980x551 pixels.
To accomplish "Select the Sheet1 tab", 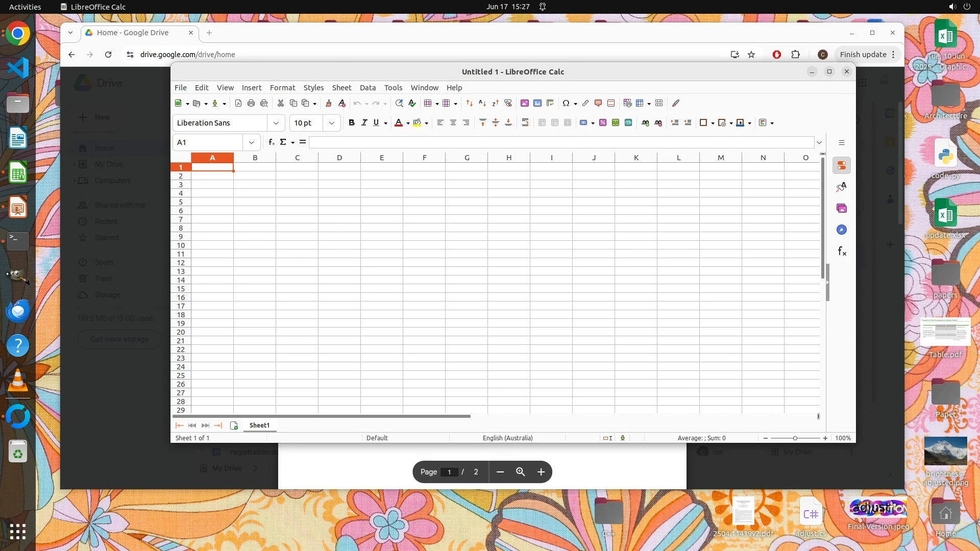I will click(259, 425).
